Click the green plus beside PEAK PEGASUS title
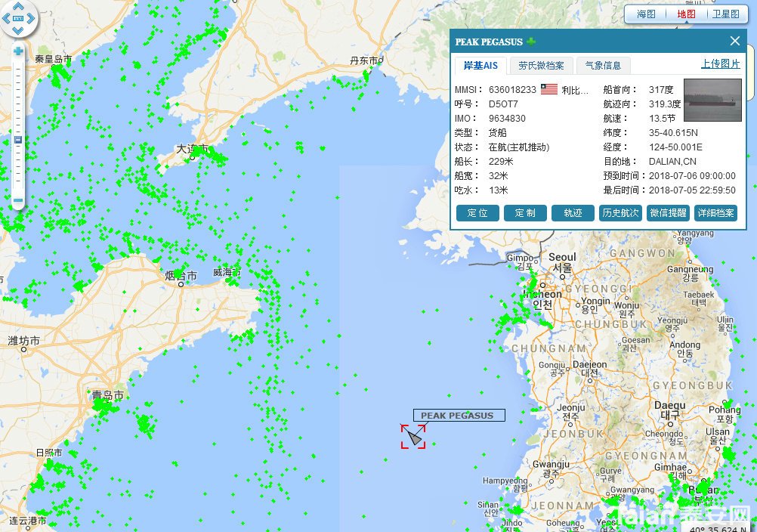The height and width of the screenshot is (532, 757). point(531,42)
